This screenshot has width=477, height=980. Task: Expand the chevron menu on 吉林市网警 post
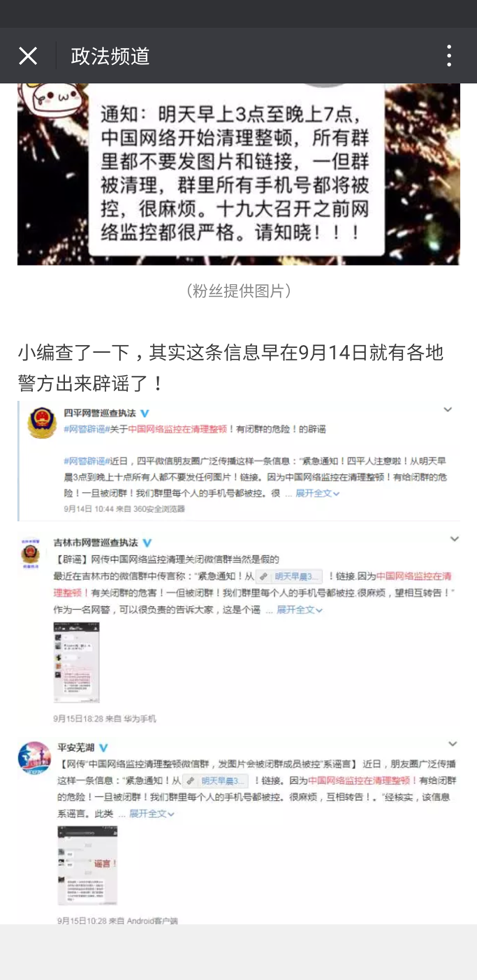[x=454, y=539]
